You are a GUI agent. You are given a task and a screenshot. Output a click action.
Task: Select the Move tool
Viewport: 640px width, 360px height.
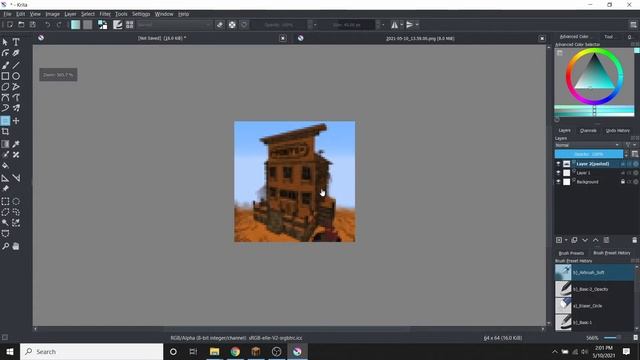coord(16,121)
